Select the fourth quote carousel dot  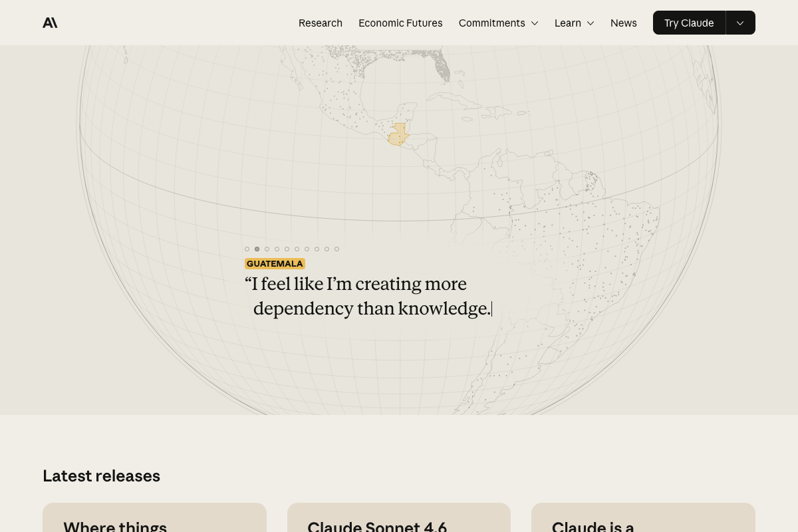point(277,249)
